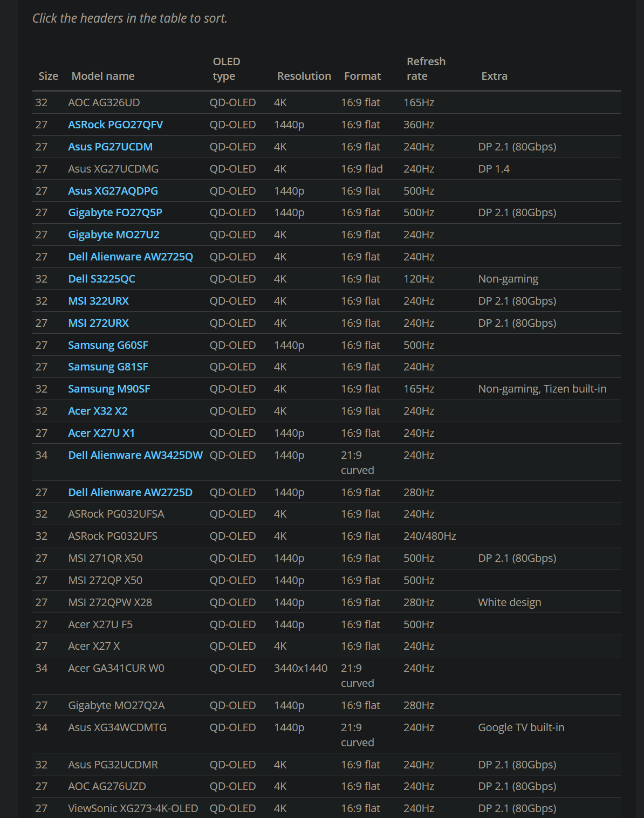Screen dimensions: 644x818
Task: Sort table by Size header
Action: click(48, 76)
